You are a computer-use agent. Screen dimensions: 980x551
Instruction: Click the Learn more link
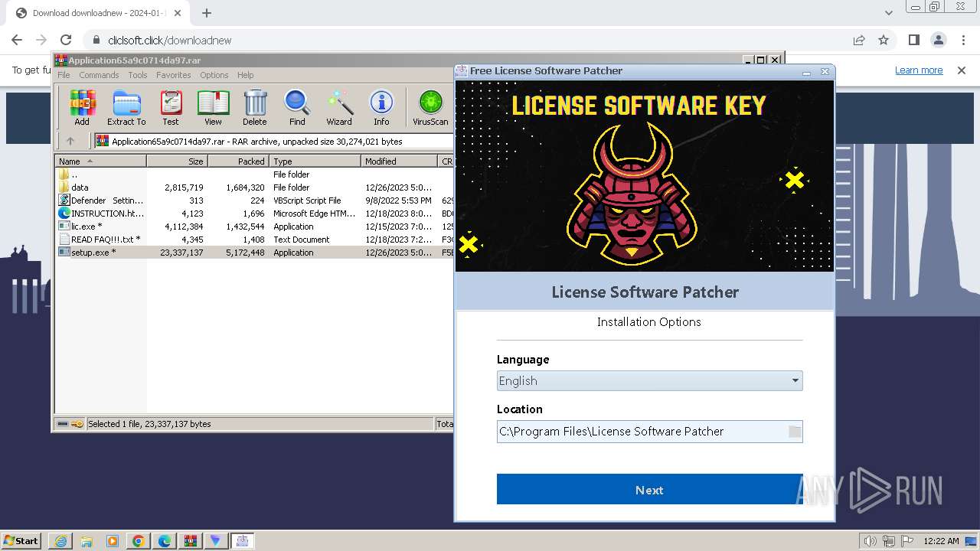tap(919, 70)
